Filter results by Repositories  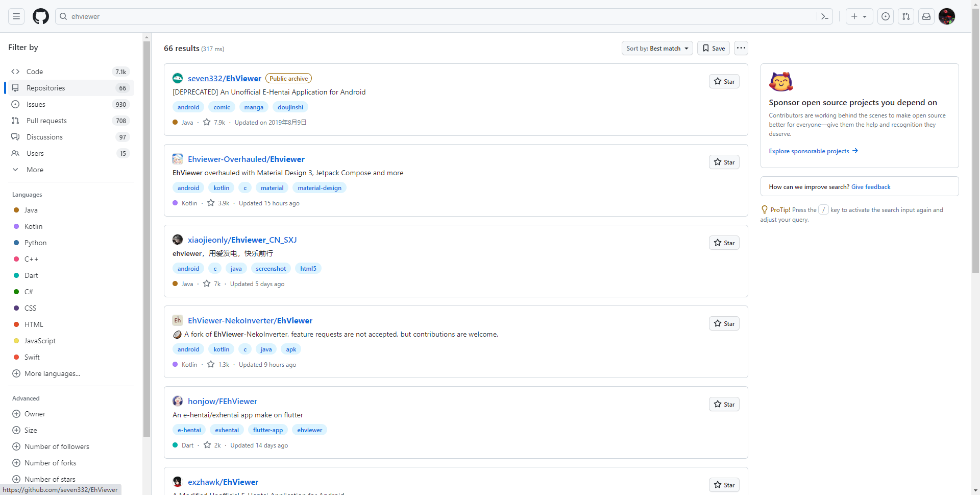(x=71, y=88)
